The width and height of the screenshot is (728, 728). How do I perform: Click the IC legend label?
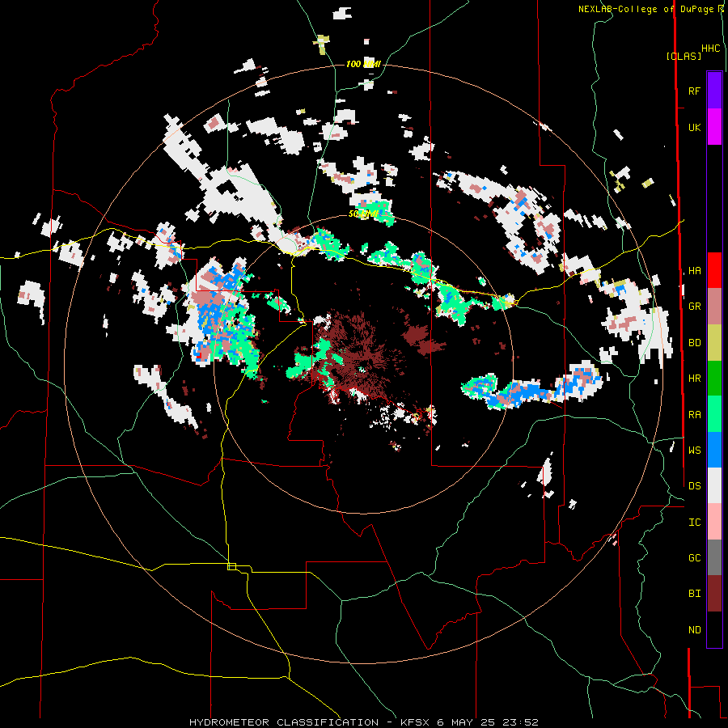click(x=694, y=523)
